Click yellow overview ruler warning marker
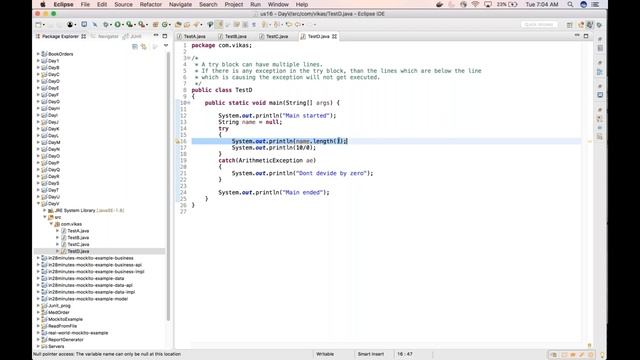The height and width of the screenshot is (360, 640). click(589, 141)
